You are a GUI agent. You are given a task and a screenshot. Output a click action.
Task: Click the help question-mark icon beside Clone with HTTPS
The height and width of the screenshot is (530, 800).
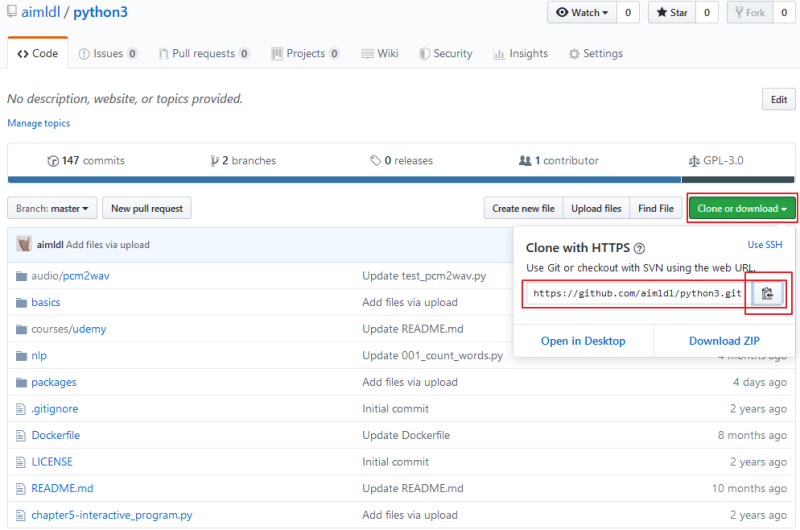(639, 248)
